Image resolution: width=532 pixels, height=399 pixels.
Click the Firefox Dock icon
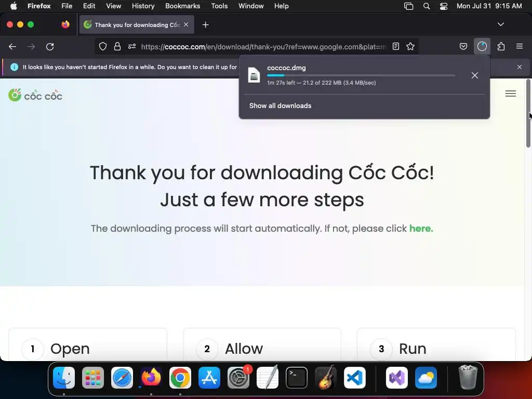(x=151, y=378)
